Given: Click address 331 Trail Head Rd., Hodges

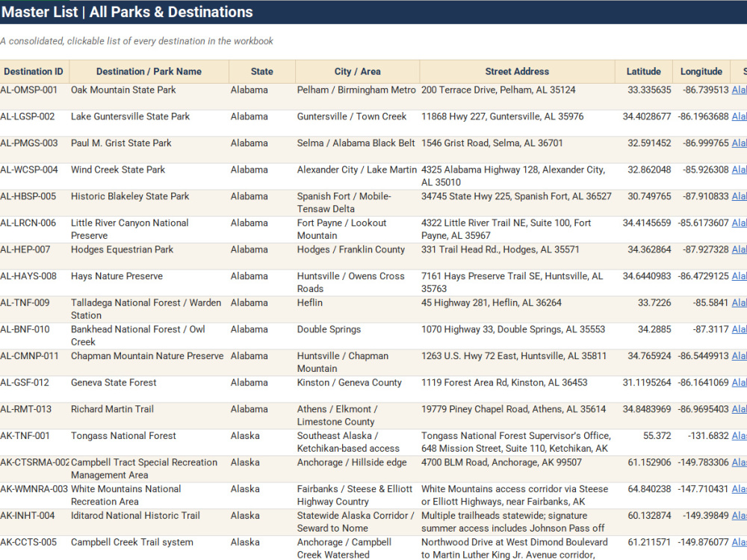Looking at the screenshot, I should point(518,257).
